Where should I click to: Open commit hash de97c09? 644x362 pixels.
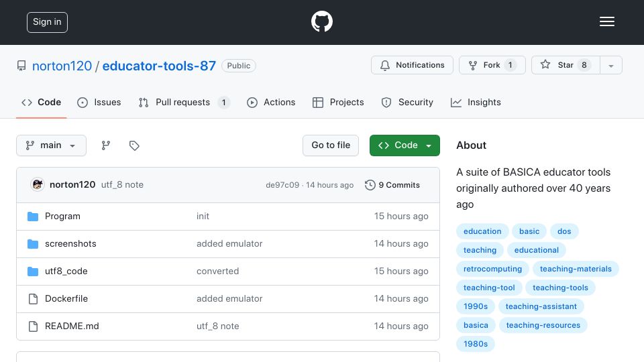(282, 185)
